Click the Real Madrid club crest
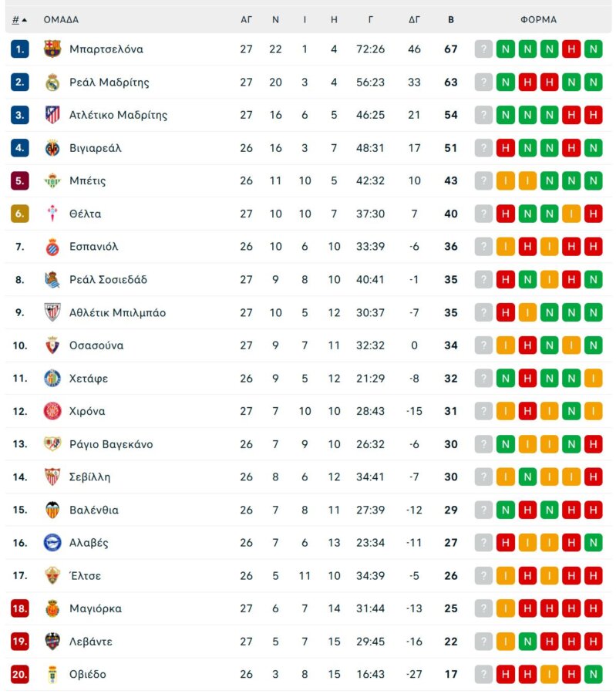The image size is (616, 694). (x=52, y=82)
